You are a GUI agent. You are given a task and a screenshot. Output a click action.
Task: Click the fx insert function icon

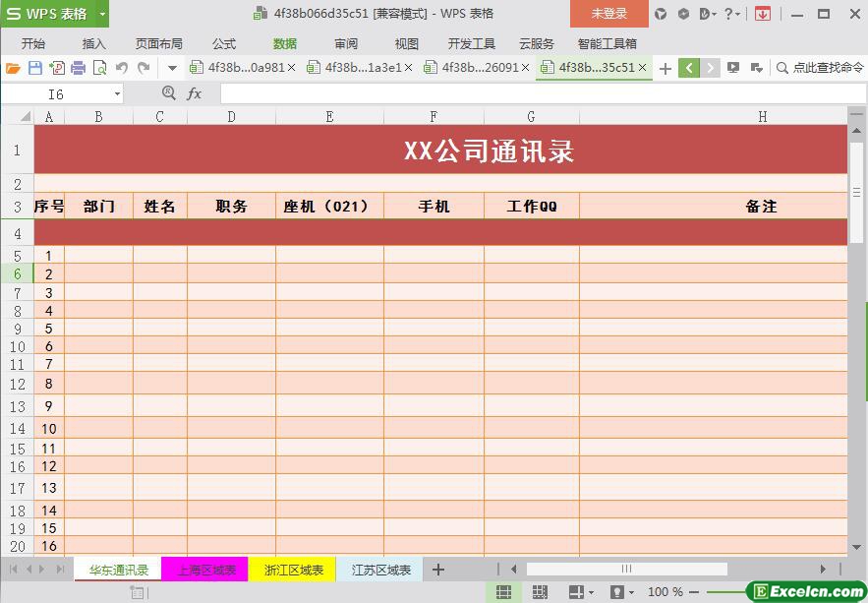pyautogui.click(x=195, y=93)
